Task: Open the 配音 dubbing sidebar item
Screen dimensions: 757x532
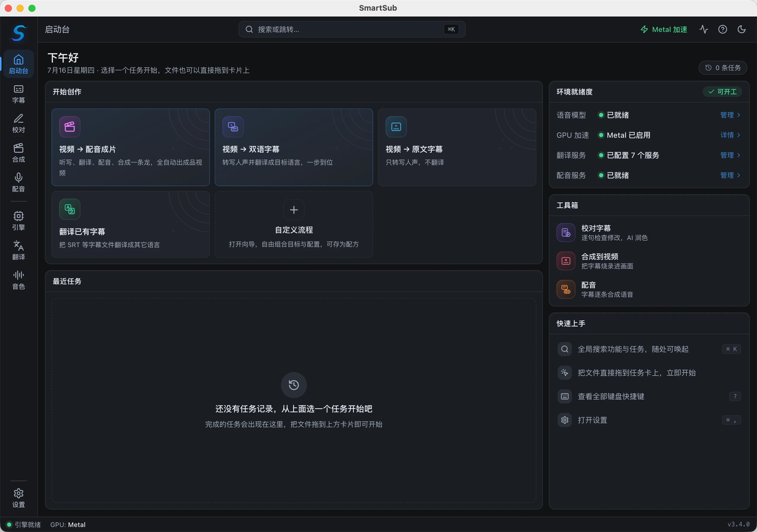Action: point(18,183)
